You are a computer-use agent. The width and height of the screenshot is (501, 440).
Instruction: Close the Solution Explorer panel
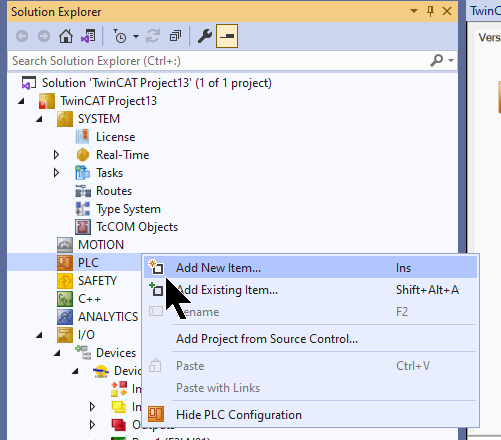(x=447, y=11)
